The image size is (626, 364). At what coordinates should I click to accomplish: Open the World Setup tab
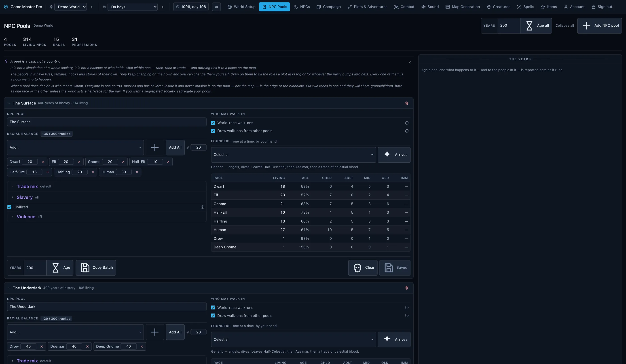point(241,7)
